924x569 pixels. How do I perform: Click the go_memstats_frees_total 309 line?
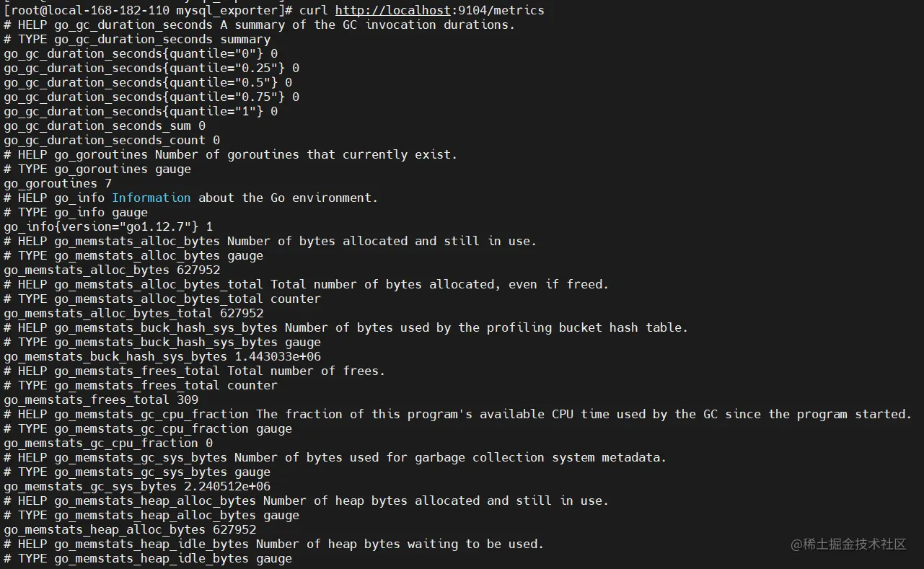point(101,400)
